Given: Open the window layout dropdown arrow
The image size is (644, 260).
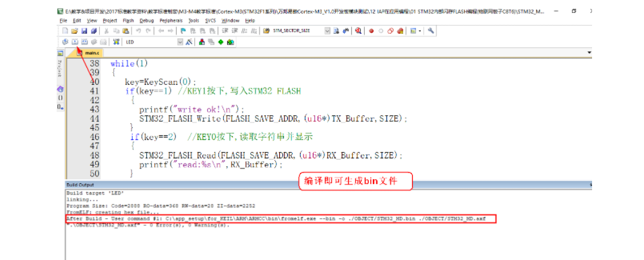Looking at the screenshot, I should click(419, 31).
